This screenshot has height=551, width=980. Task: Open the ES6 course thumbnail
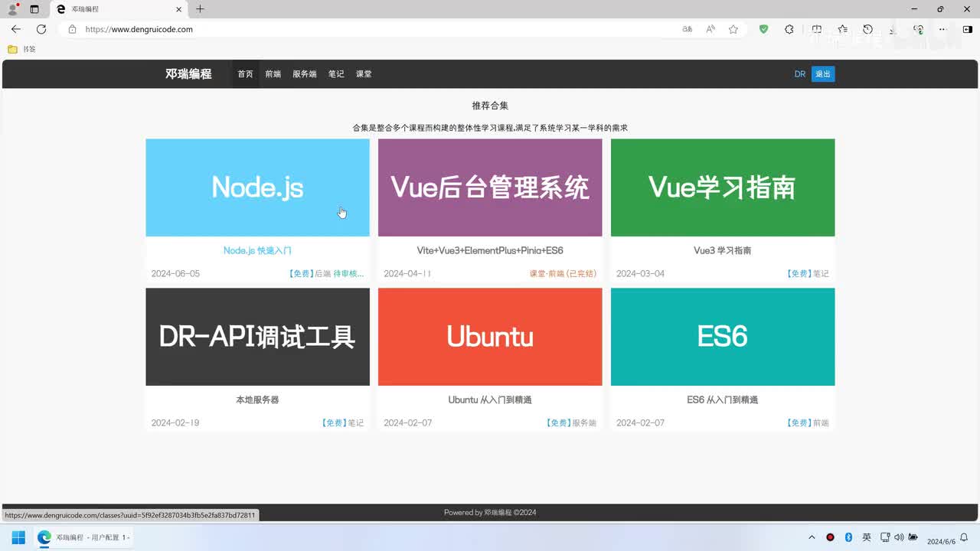coord(723,337)
